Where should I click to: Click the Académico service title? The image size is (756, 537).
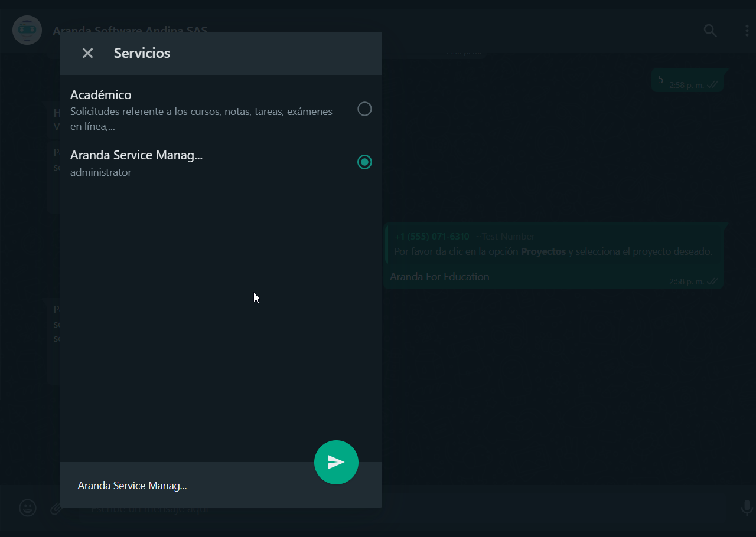101,94
